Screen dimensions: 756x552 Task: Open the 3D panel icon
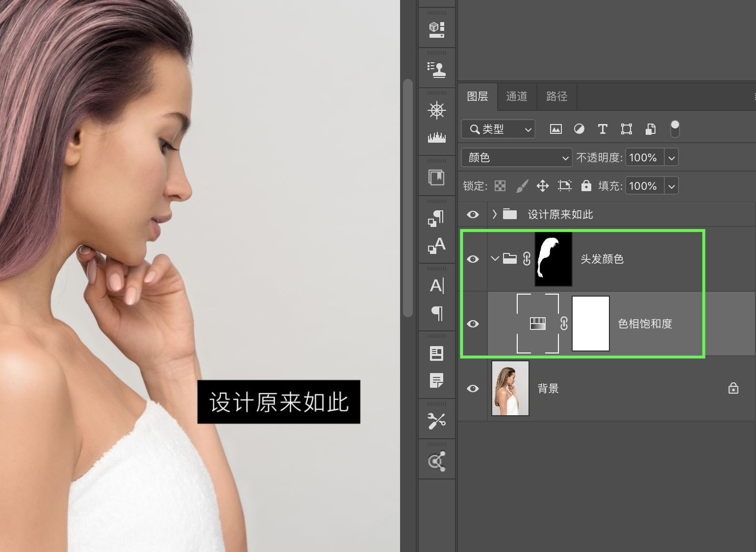436,29
